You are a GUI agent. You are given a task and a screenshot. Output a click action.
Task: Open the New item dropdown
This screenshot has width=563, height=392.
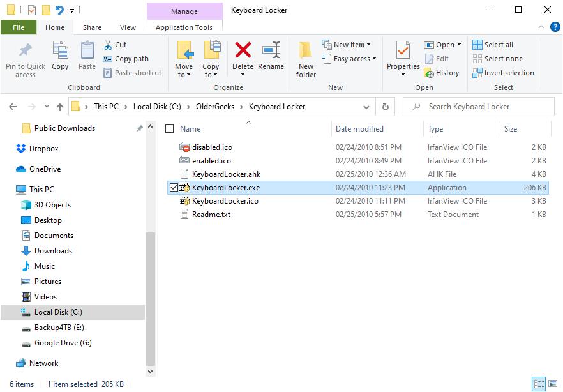click(346, 45)
